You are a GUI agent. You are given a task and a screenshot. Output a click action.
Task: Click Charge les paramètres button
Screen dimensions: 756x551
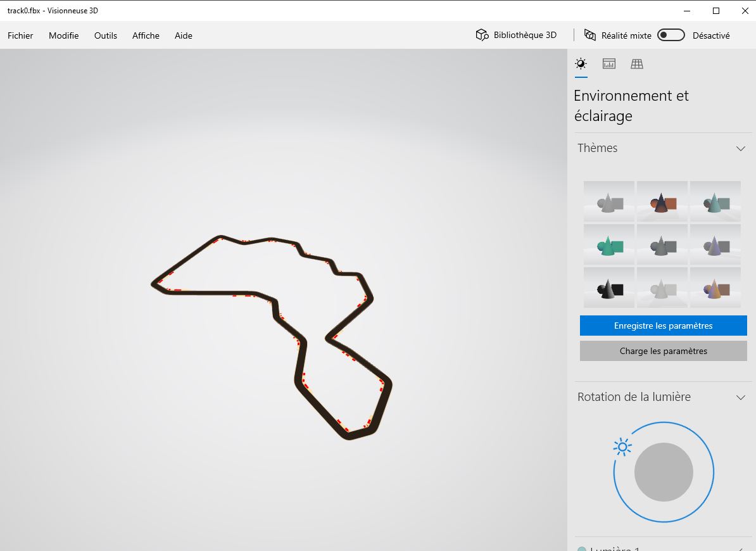click(663, 351)
